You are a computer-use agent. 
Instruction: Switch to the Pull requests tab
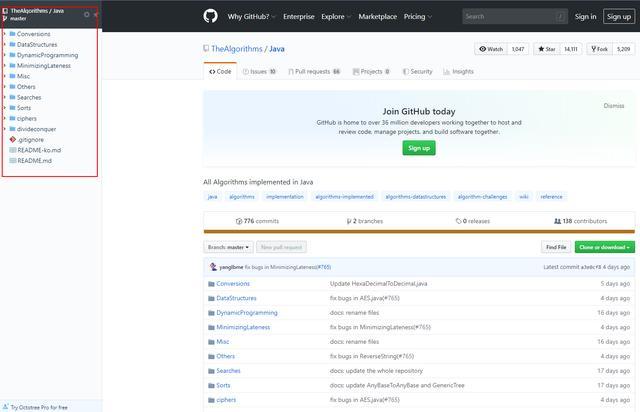click(314, 71)
